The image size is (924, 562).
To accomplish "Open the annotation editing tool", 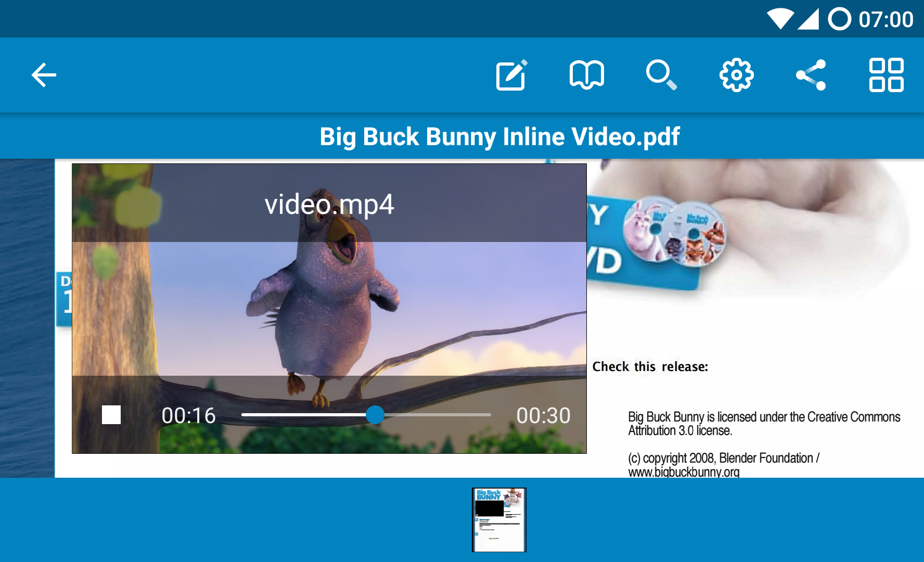I will [x=511, y=75].
